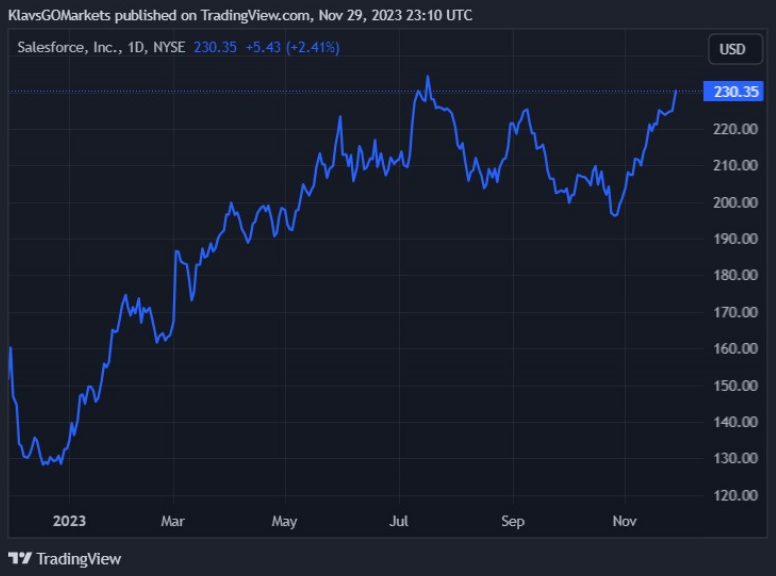The height and width of the screenshot is (576, 776).
Task: Click the 140.00 price axis label
Action: (735, 422)
